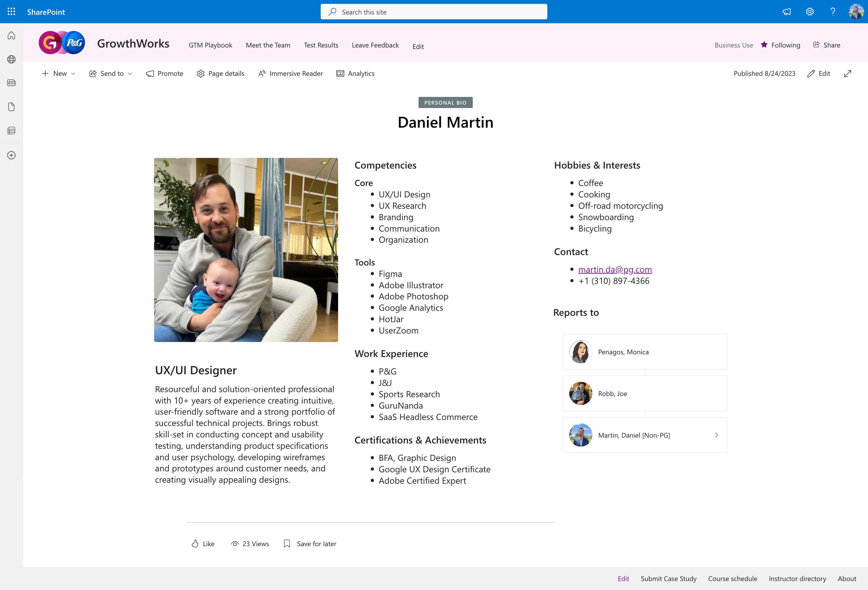Click the Share site button

pos(827,45)
